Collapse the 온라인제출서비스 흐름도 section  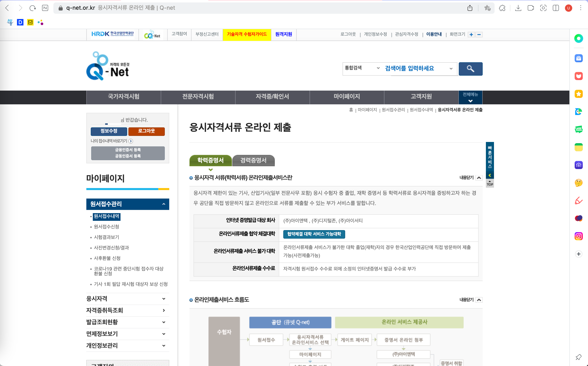tap(479, 300)
